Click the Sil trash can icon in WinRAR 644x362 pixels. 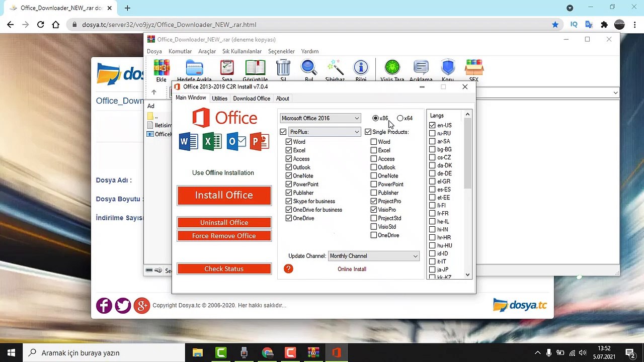point(283,68)
